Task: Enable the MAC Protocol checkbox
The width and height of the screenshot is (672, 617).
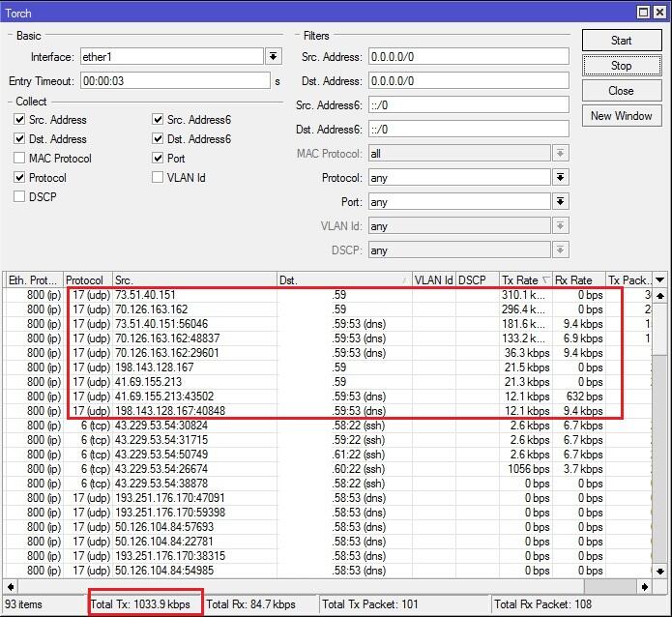Action: click(x=20, y=159)
